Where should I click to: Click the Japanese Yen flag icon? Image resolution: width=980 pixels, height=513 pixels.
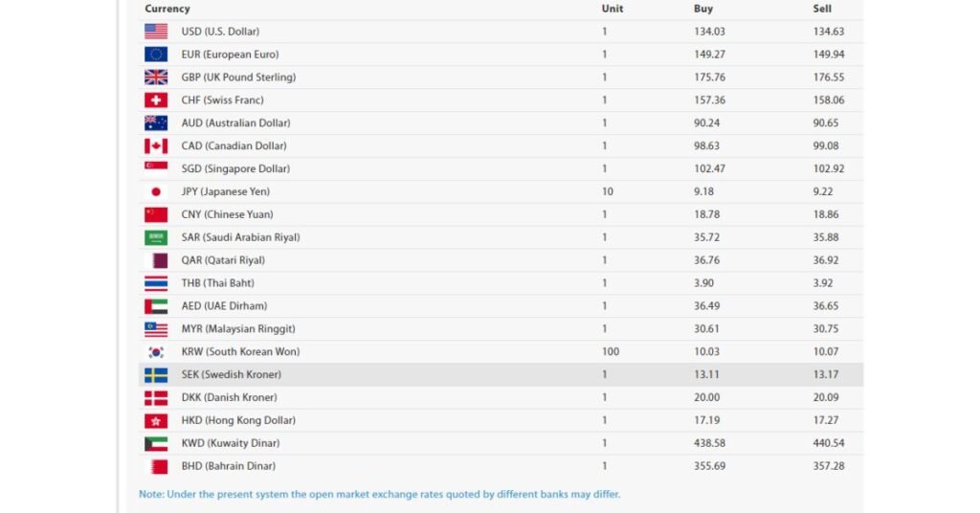pyautogui.click(x=156, y=191)
